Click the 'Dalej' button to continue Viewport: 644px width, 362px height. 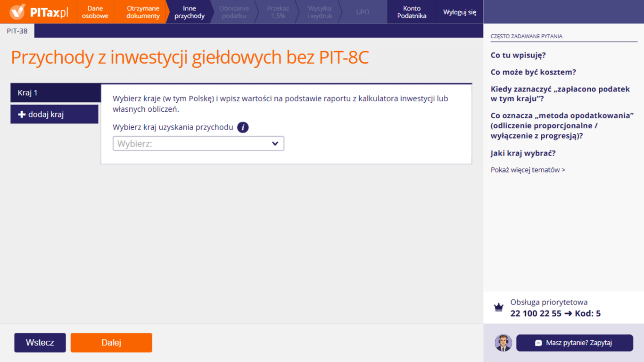(111, 343)
